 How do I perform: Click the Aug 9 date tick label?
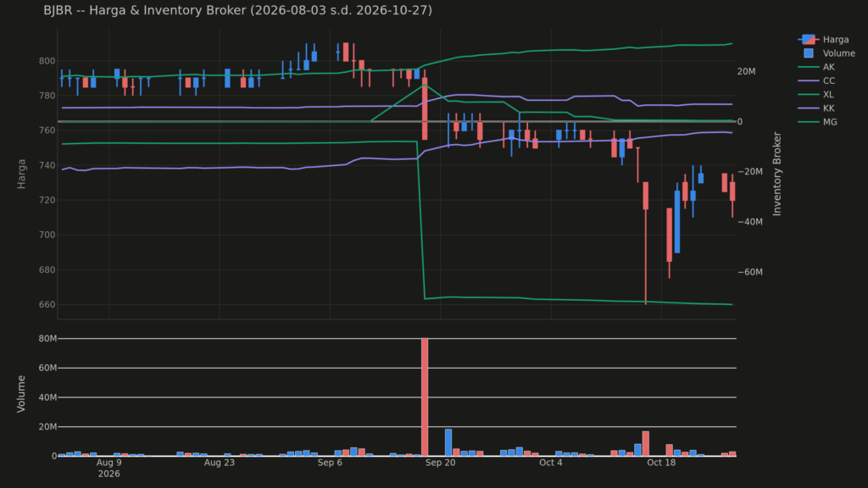click(109, 463)
